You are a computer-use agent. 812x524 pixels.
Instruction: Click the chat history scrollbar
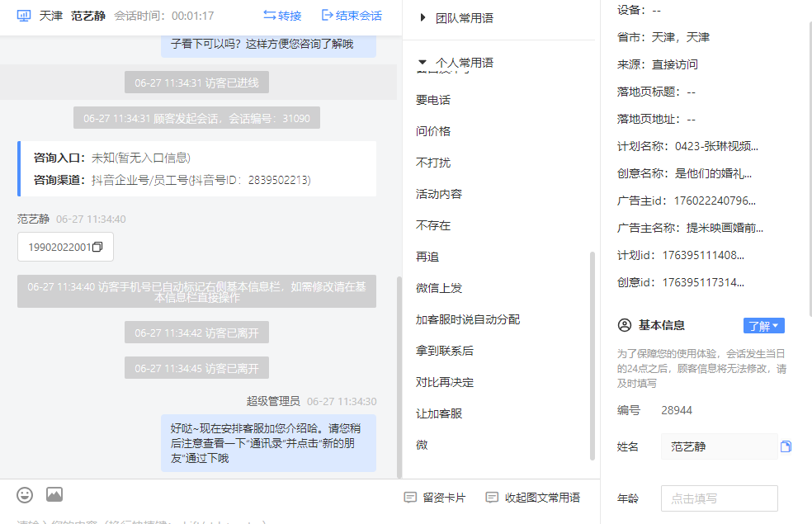399,377
